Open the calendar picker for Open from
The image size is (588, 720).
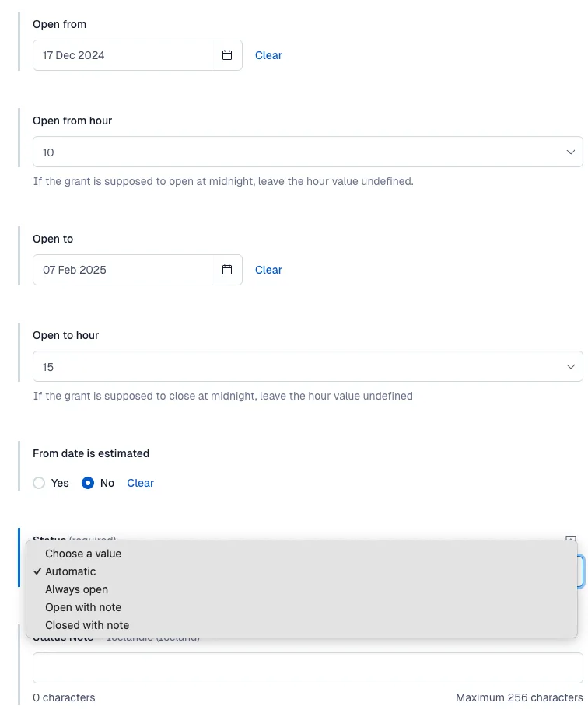(x=227, y=55)
